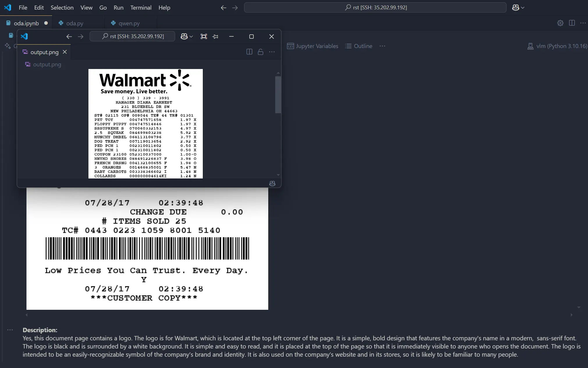The height and width of the screenshot is (368, 588).
Task: Switch to the oda.ipynb tab
Action: tap(26, 23)
